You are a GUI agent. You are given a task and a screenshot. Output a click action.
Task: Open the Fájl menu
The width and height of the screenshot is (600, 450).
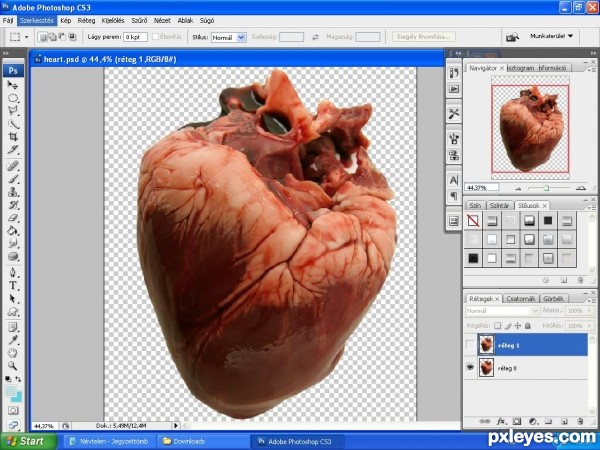pyautogui.click(x=8, y=20)
